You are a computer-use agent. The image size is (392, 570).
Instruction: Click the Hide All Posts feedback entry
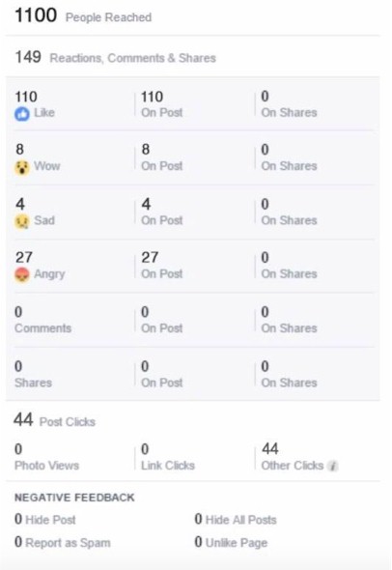(236, 519)
